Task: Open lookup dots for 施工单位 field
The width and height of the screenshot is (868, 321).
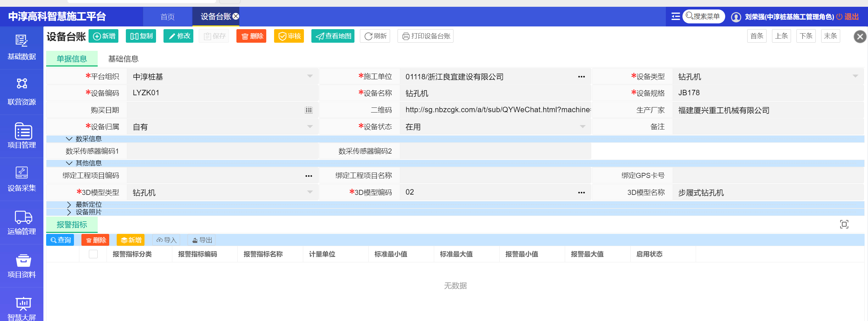Action: pos(581,77)
